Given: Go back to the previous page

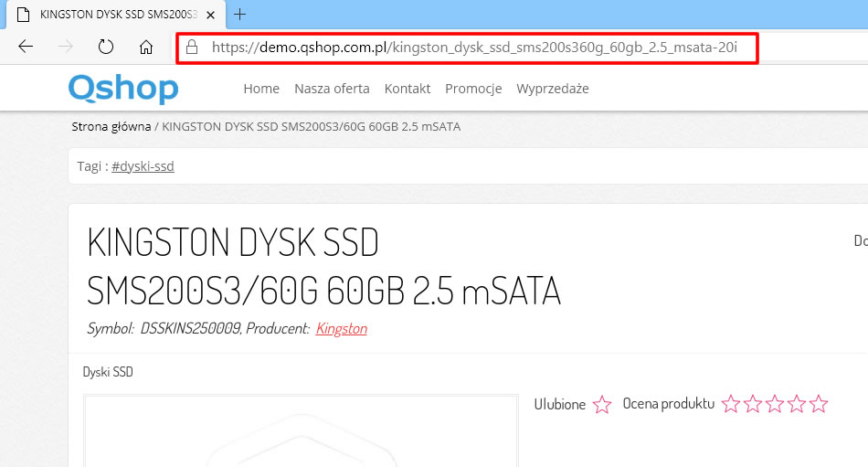Looking at the screenshot, I should pos(26,47).
